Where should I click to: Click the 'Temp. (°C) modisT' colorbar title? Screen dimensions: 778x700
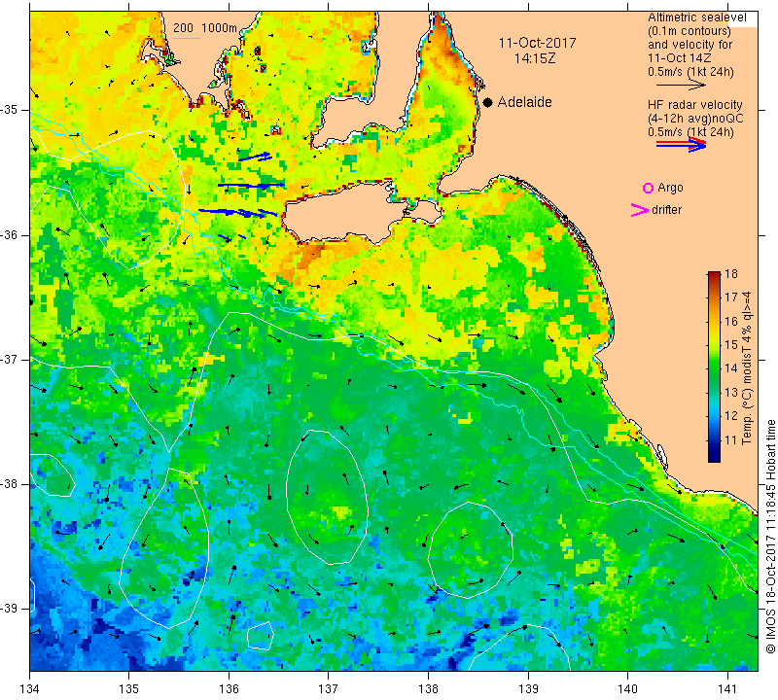tap(747, 368)
